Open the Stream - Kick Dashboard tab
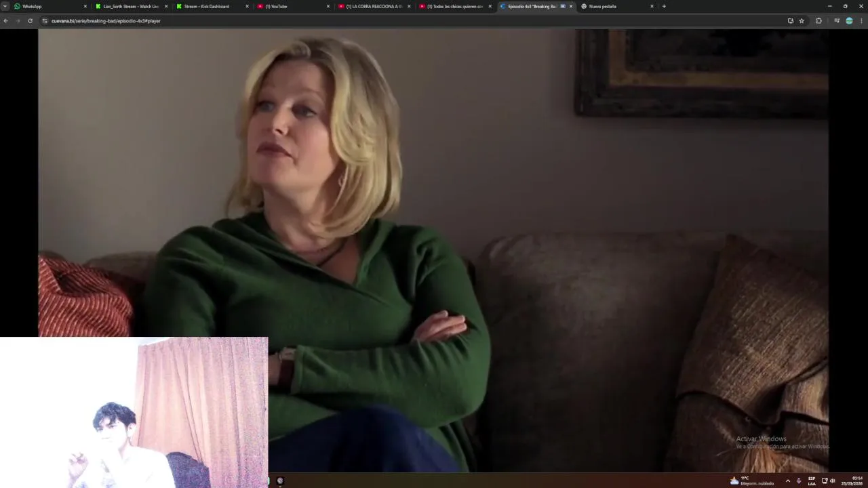The width and height of the screenshot is (868, 488). point(212,6)
